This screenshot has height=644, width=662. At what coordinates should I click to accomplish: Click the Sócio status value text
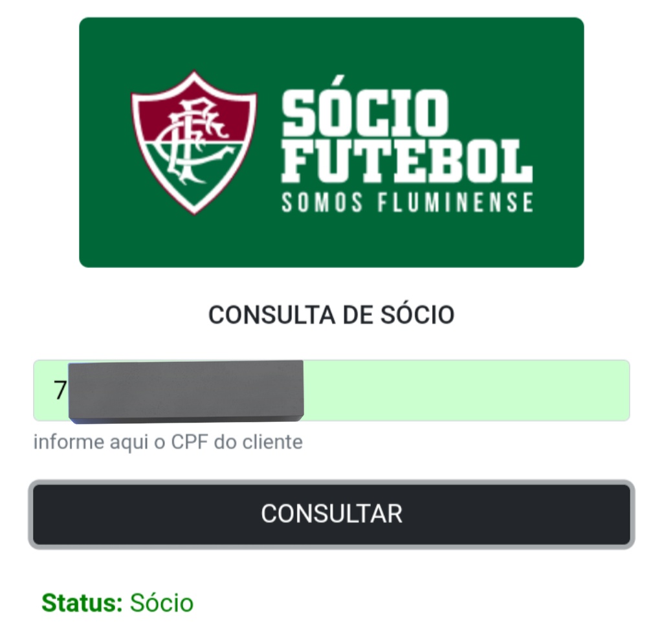coord(162,603)
